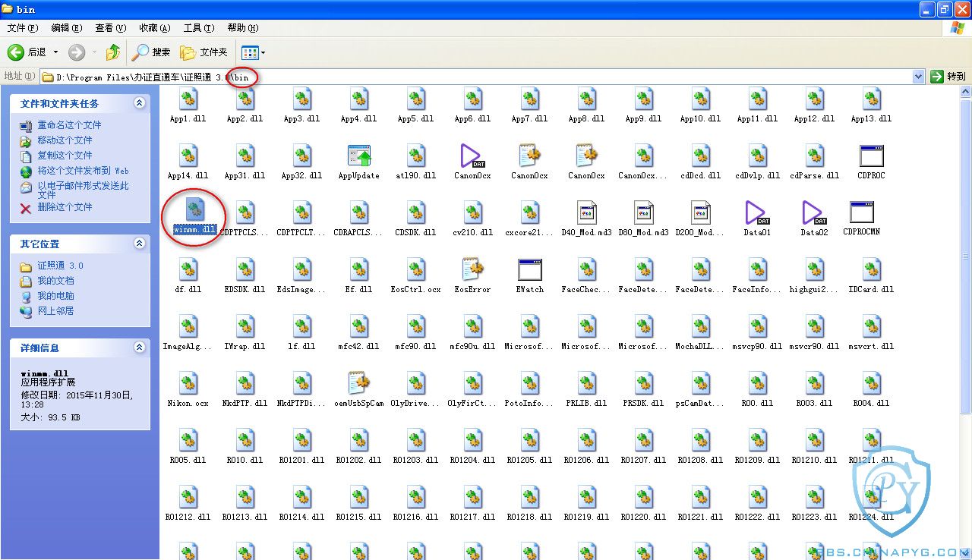Screen dimensions: 972x560
Task: Select the IDCard.dll file icon
Action: (872, 269)
